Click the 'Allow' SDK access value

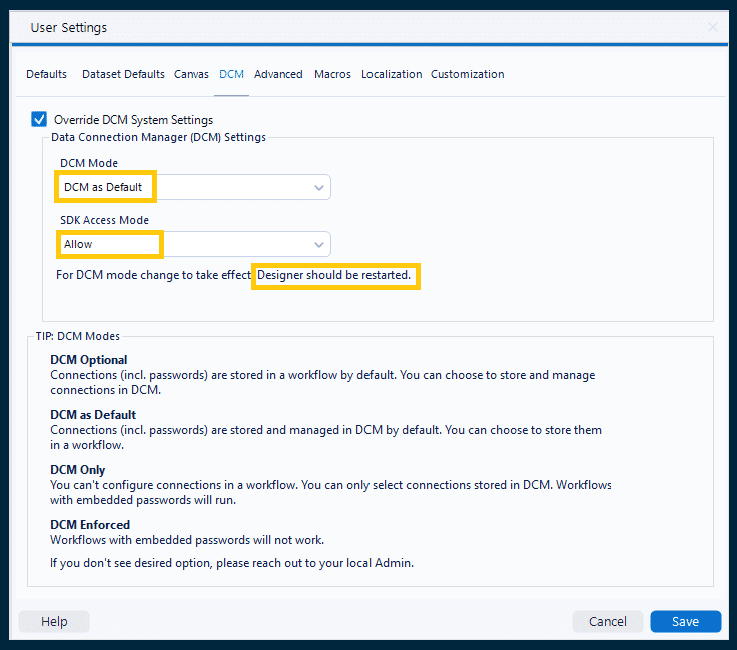coord(78,244)
